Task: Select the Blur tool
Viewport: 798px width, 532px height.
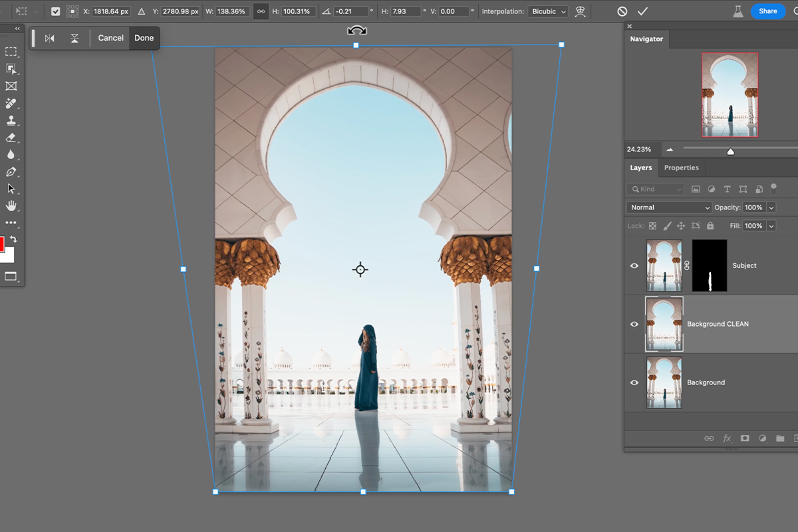Action: pos(11,154)
